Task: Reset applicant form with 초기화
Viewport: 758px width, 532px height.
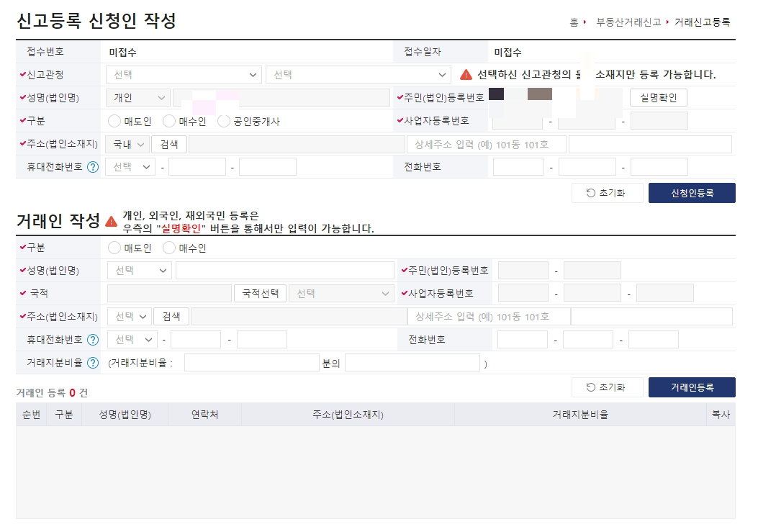Action: coord(607,193)
